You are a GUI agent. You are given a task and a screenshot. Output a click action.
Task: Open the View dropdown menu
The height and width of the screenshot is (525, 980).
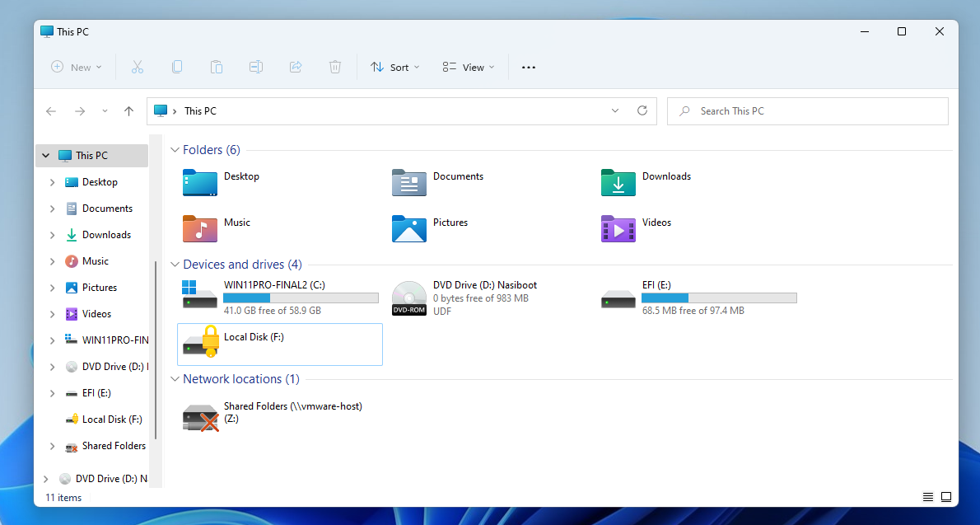click(468, 67)
